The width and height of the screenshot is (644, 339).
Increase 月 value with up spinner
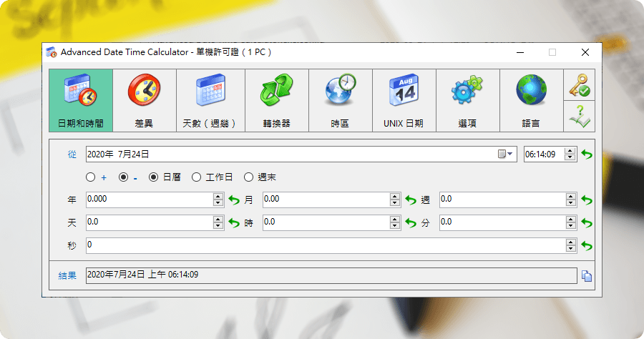pyautogui.click(x=395, y=197)
